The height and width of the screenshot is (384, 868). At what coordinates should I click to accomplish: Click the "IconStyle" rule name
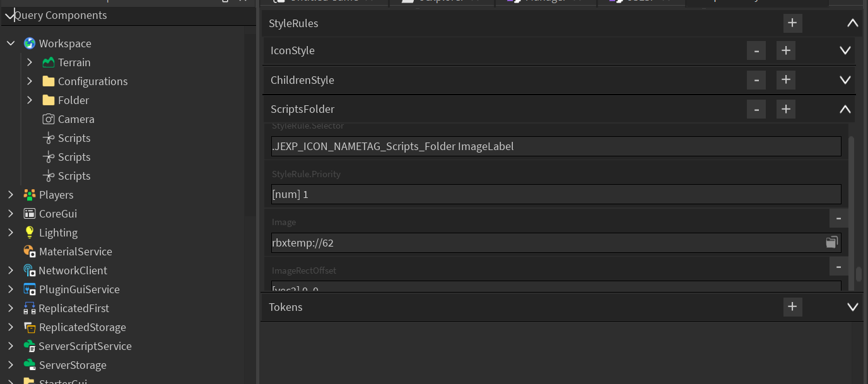[293, 50]
